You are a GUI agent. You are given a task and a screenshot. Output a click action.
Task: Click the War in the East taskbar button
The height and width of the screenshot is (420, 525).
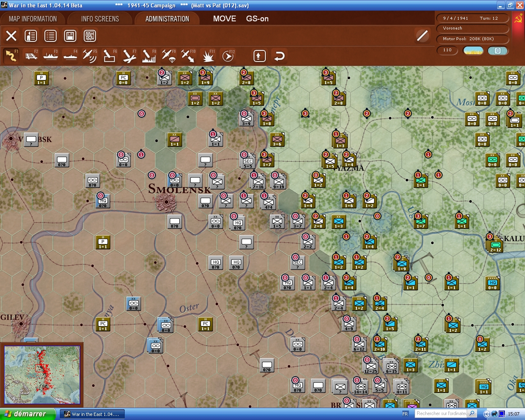point(93,414)
